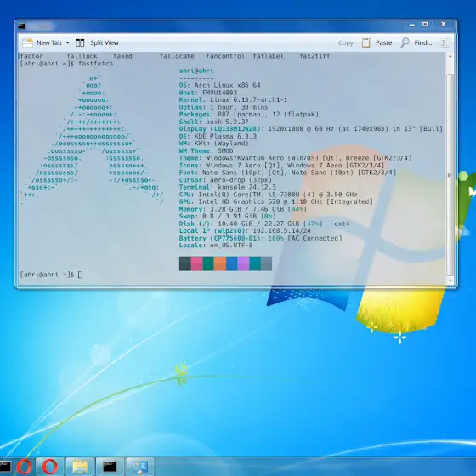Image resolution: width=476 pixels, height=476 pixels.
Task: Click the 'Local IP (wlp2s0)' line
Action: 245,231
